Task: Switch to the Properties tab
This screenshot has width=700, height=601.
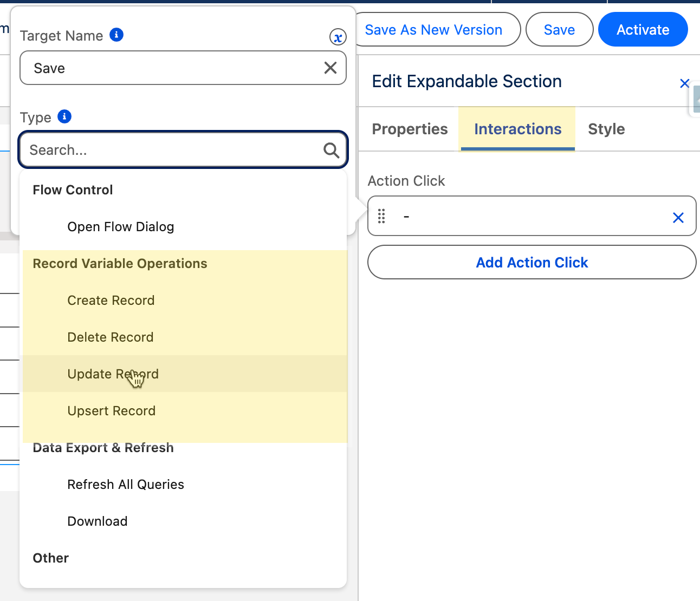Action: point(410,129)
